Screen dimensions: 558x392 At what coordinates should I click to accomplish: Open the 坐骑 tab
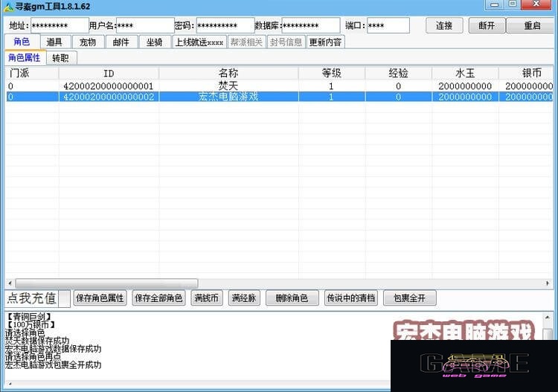click(155, 42)
